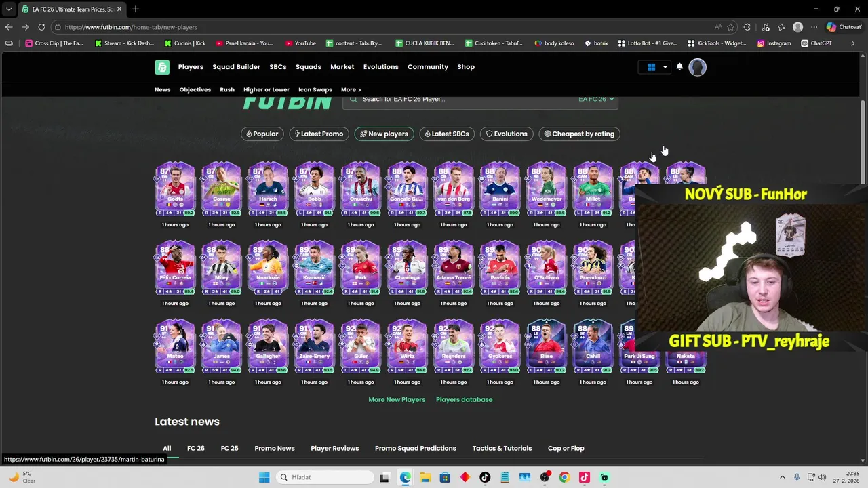This screenshot has height=488, width=868.
Task: Click the browser address bar URL
Action: [131, 27]
